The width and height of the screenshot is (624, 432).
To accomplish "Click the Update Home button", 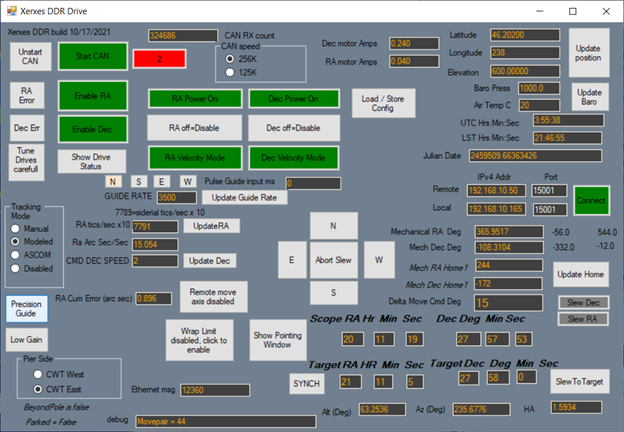I will 581,274.
